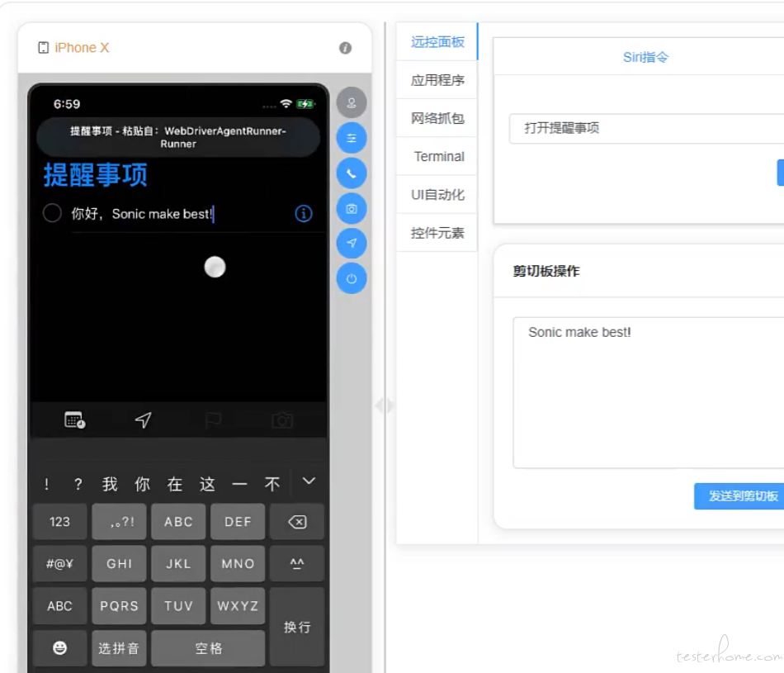This screenshot has height=673, width=784.
Task: Tap the PQRS key
Action: click(119, 606)
